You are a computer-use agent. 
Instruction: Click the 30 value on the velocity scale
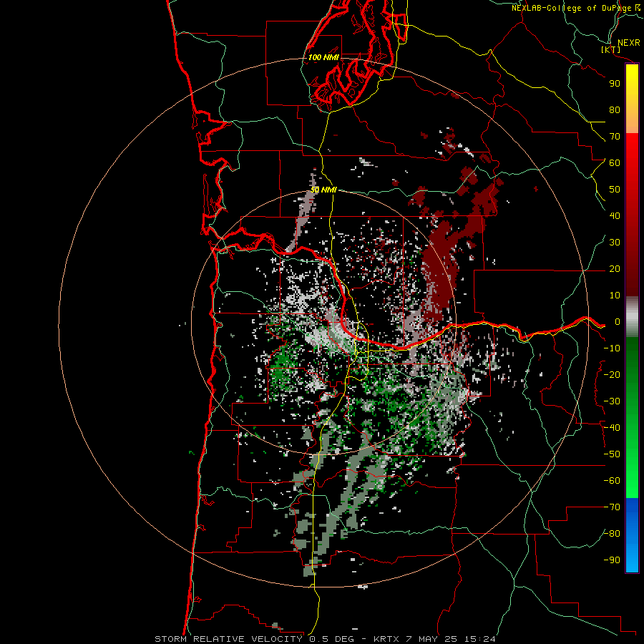click(615, 243)
